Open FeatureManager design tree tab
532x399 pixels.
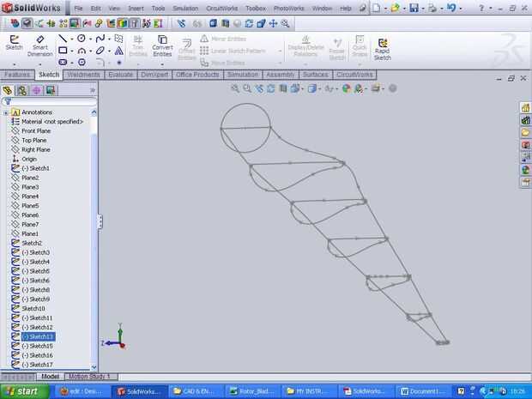coord(8,90)
